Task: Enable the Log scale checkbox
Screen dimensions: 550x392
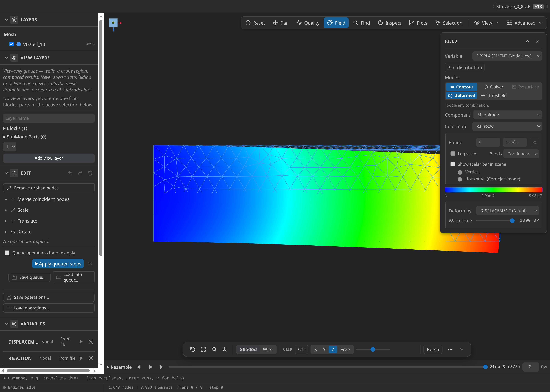Action: (x=453, y=154)
